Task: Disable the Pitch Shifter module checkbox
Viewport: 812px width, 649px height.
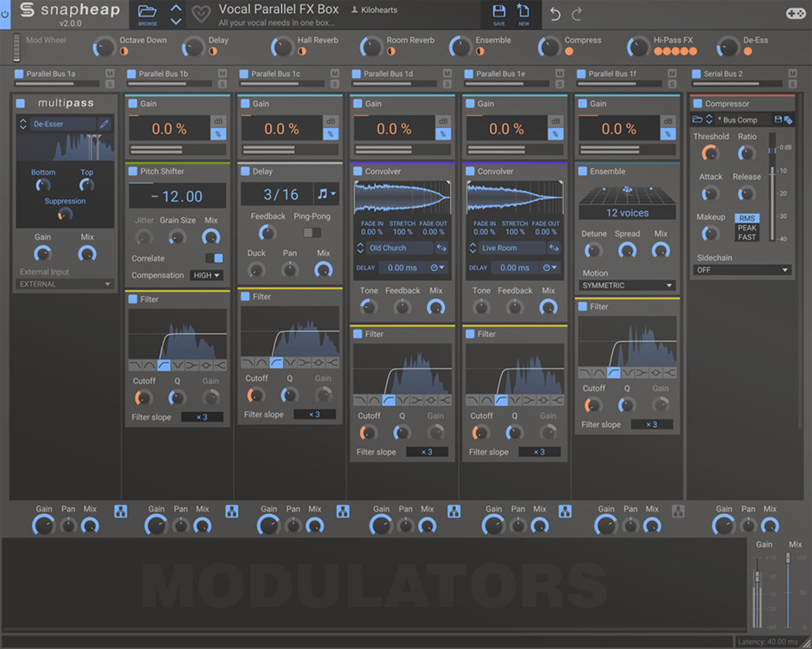Action: (x=133, y=171)
